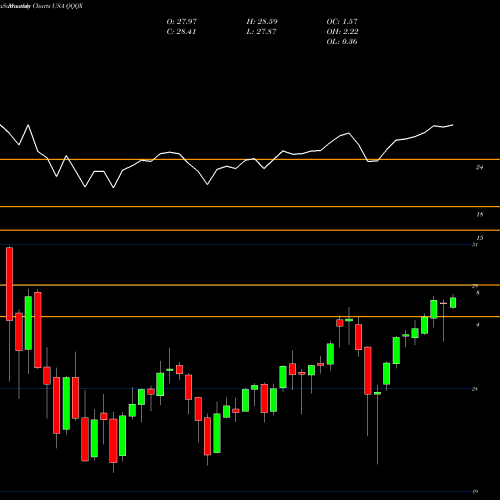Click the high price value 'H: 28.59'
This screenshot has width=500, height=500.
point(262,22)
